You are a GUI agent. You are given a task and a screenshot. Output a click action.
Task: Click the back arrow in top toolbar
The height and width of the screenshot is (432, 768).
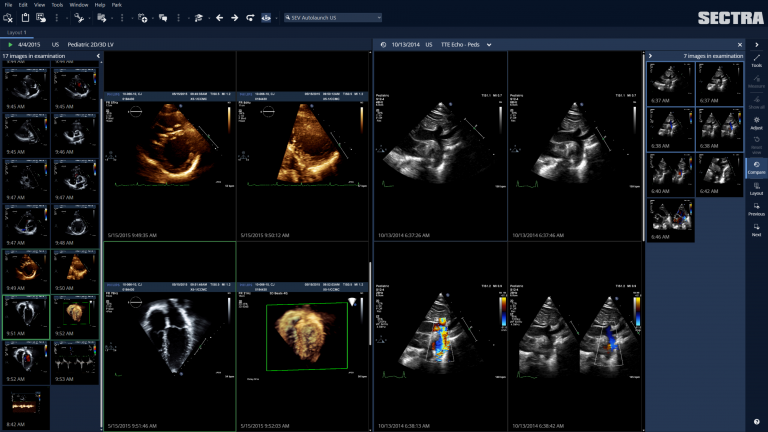coord(218,18)
